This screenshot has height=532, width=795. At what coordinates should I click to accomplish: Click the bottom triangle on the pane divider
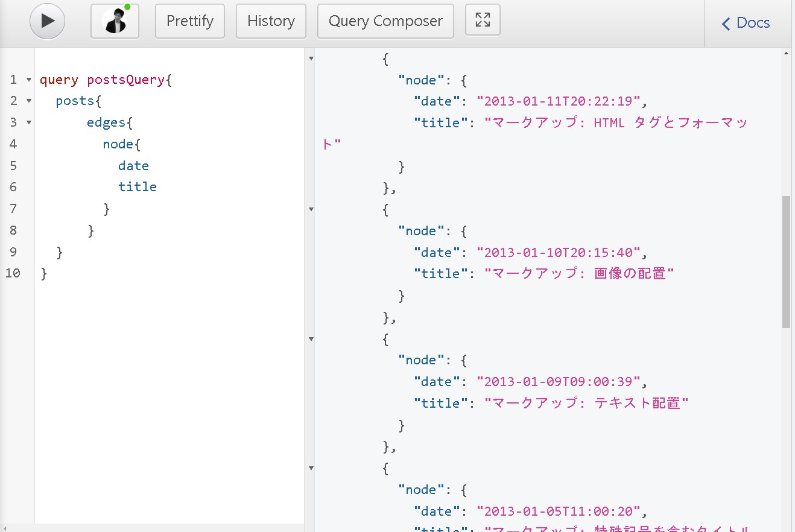tap(311, 467)
